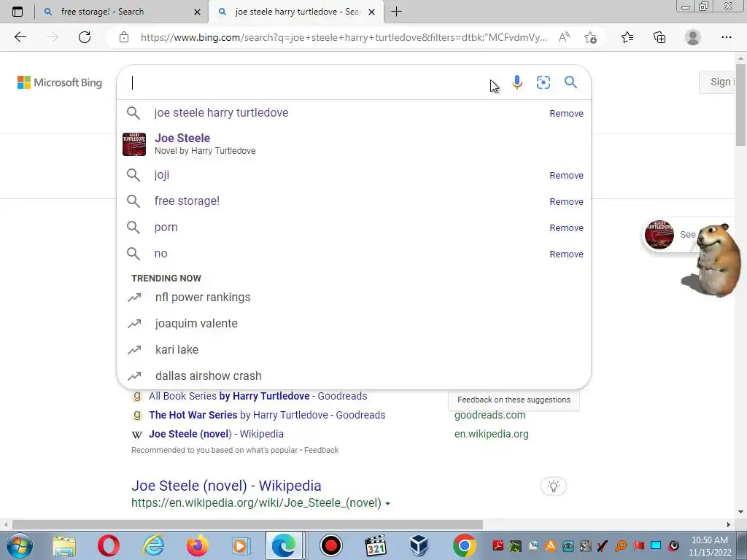Click the microphone voice search icon
747x560 pixels.
coord(517,82)
